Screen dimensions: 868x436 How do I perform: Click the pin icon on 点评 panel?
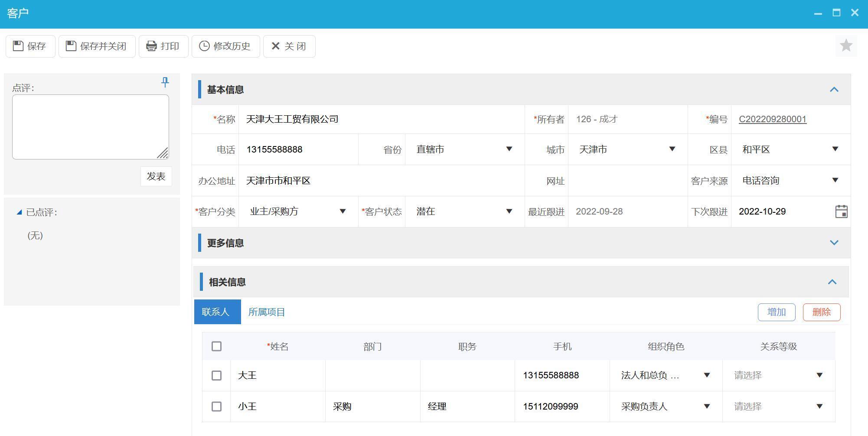point(165,82)
